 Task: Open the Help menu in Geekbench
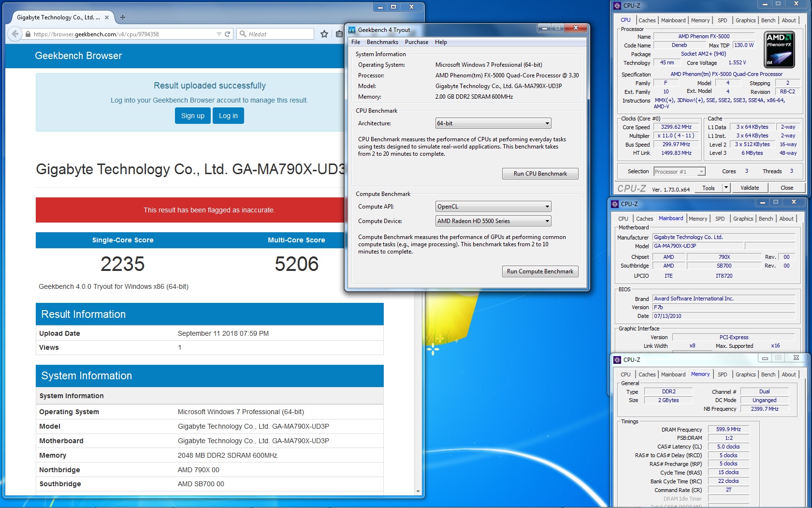click(441, 42)
